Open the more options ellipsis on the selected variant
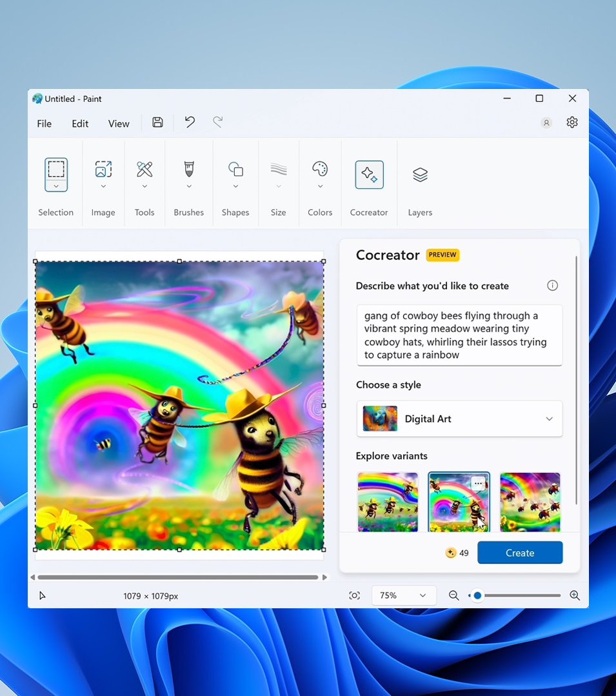The image size is (616, 696). pos(478,483)
